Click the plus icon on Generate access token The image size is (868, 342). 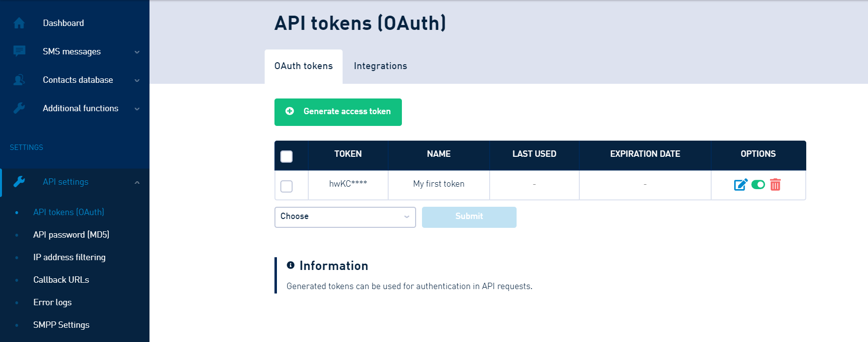pyautogui.click(x=290, y=111)
